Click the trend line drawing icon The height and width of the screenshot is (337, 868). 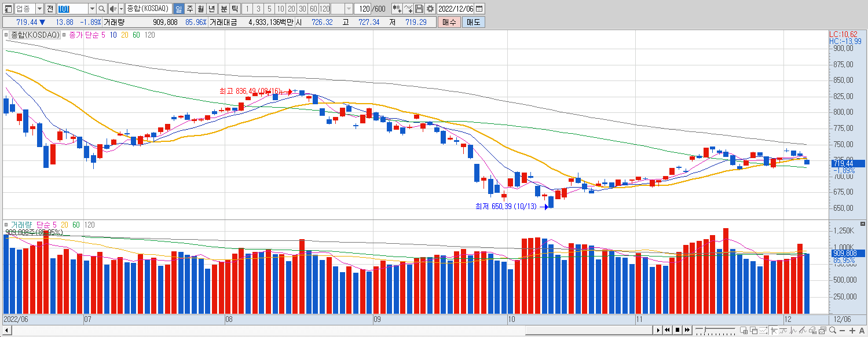pyautogui.click(x=783, y=331)
